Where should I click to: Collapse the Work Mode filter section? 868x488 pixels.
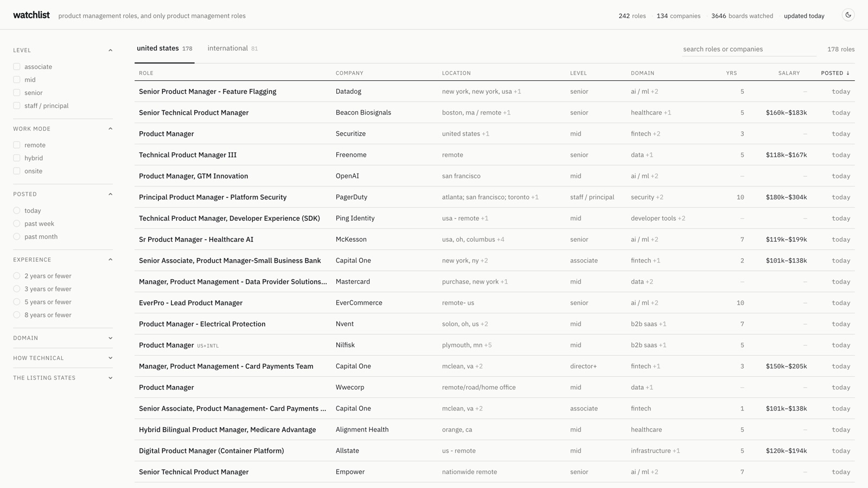point(63,129)
